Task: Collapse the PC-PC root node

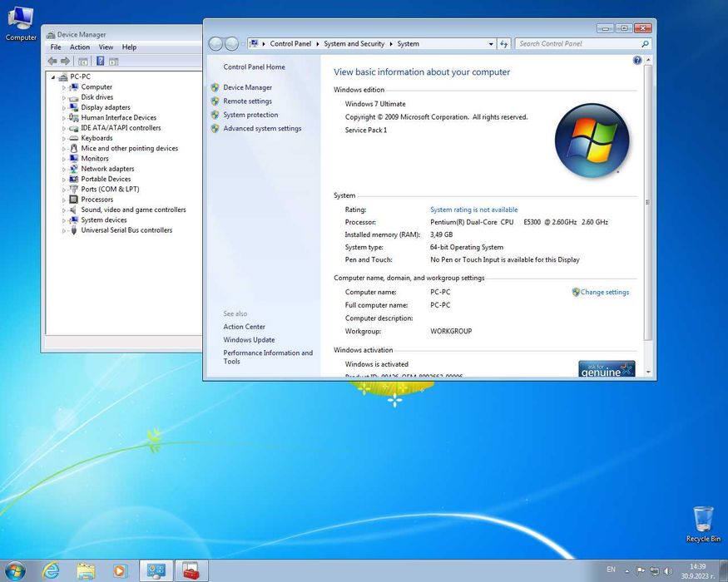Action: point(53,77)
